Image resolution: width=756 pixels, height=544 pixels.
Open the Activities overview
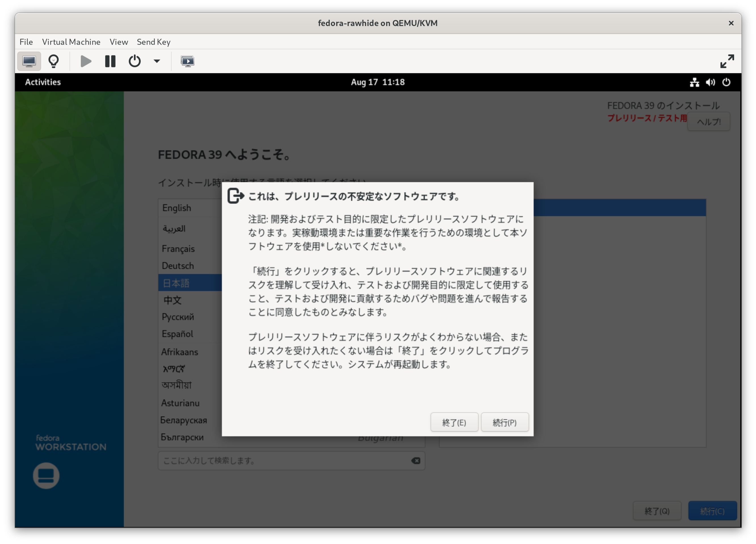43,82
